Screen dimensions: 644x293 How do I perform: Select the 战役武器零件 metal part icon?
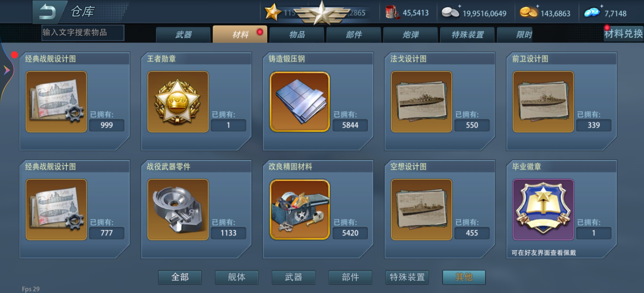pos(178,209)
